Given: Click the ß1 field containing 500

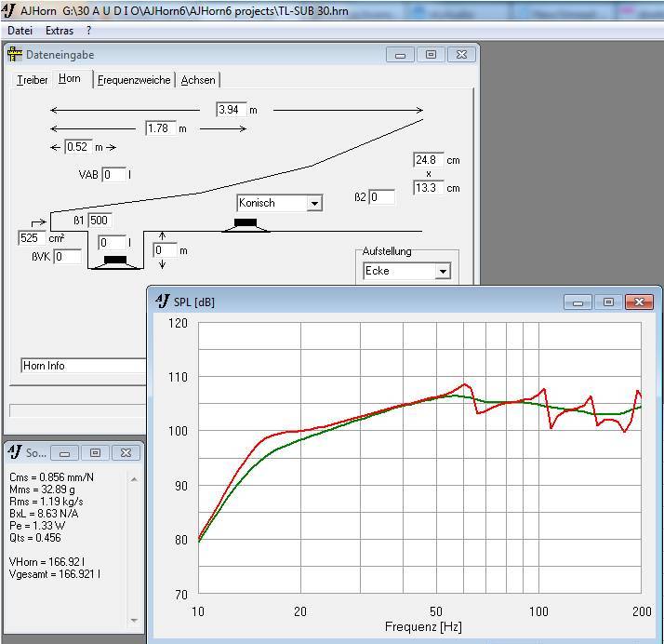Looking at the screenshot, I should click(100, 221).
